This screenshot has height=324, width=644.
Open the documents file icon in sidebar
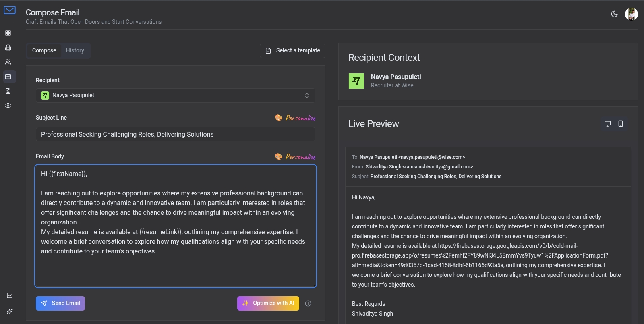tap(8, 91)
